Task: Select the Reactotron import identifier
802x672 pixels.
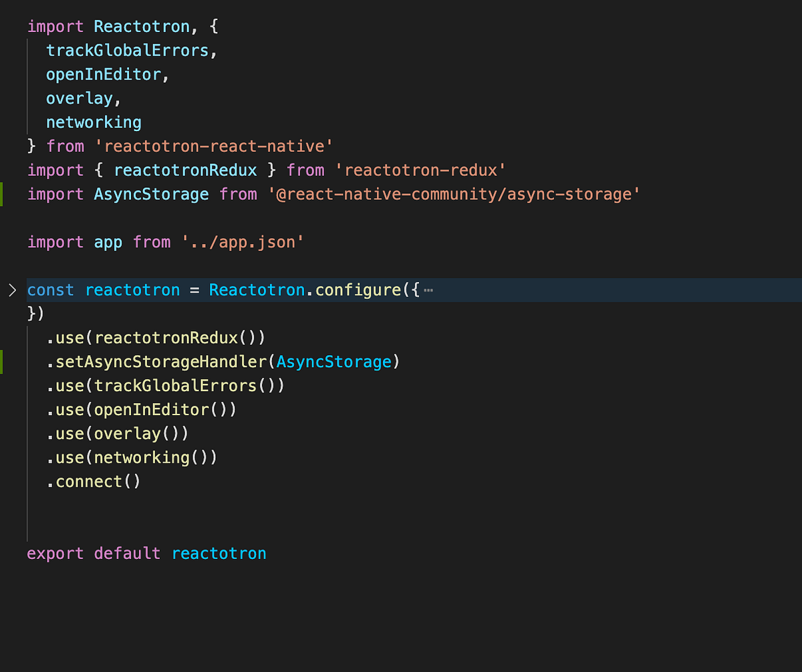Action: [x=141, y=25]
